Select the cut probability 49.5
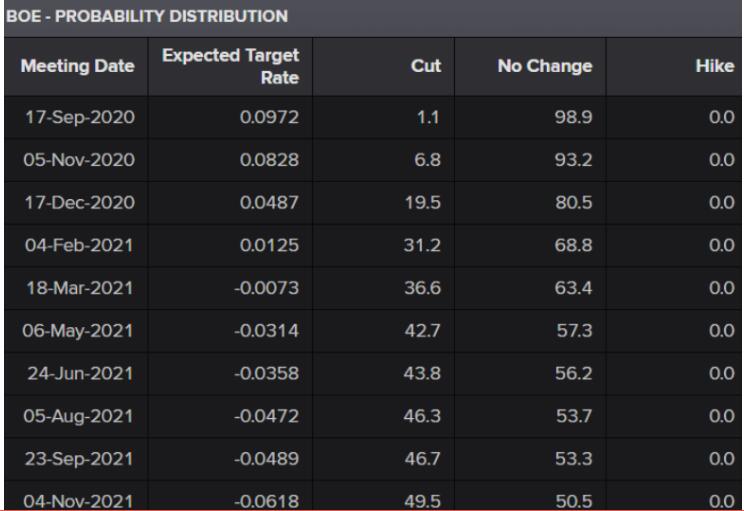 click(x=422, y=501)
